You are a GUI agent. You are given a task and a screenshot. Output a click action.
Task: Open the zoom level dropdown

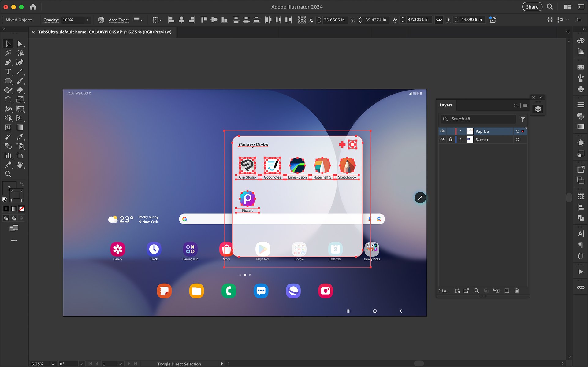click(x=53, y=364)
